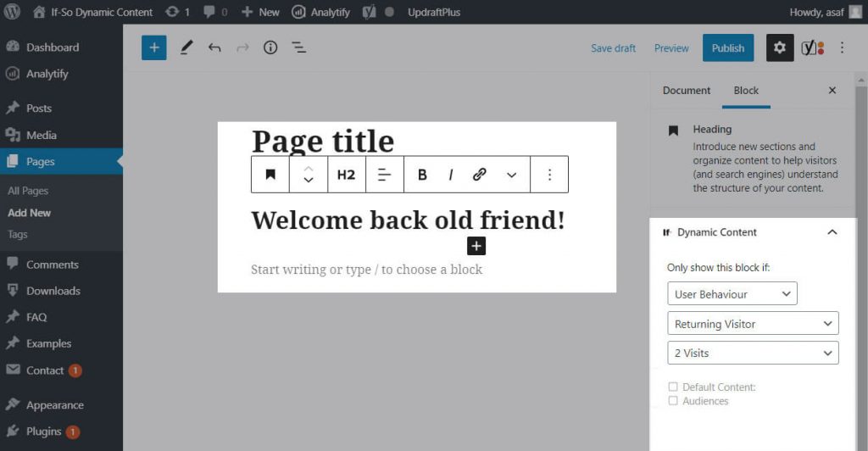Click the Yoast icon in admin bar
This screenshot has height=451, width=868.
370,12
